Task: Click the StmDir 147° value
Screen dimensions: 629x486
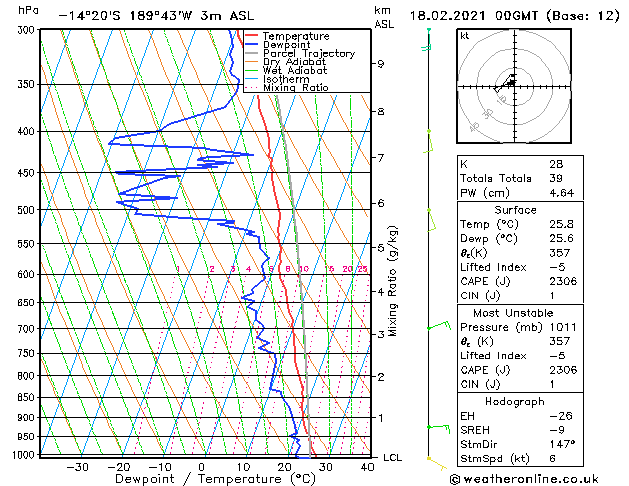Action: (562, 444)
